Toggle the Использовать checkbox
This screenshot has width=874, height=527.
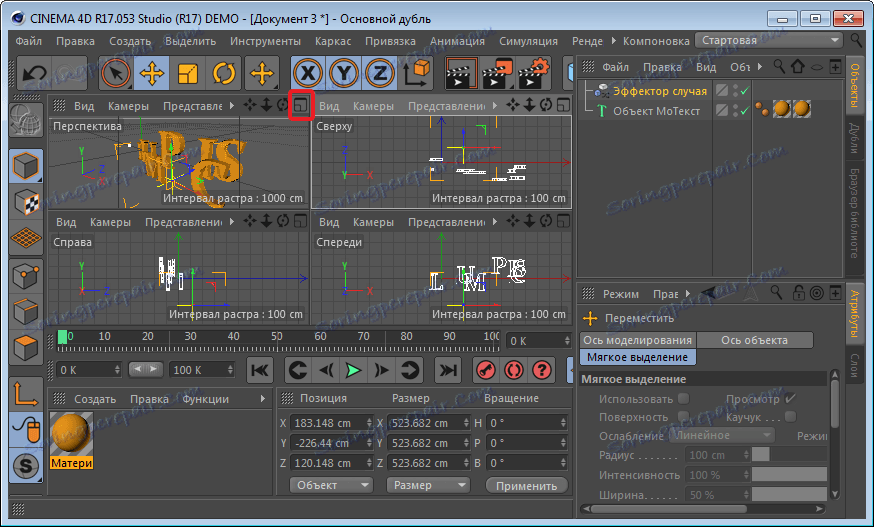pos(683,399)
